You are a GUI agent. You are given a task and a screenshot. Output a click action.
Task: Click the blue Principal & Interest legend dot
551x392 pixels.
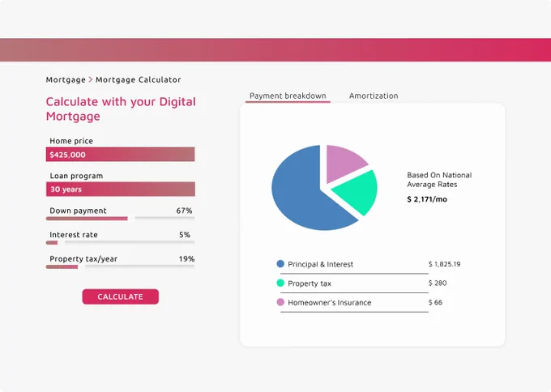coord(280,264)
